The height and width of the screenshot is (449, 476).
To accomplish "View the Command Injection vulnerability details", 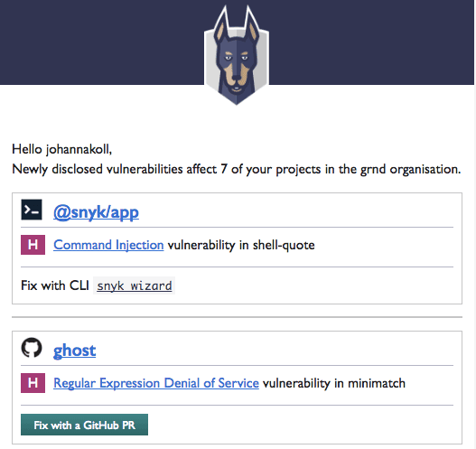I will pyautogui.click(x=108, y=245).
